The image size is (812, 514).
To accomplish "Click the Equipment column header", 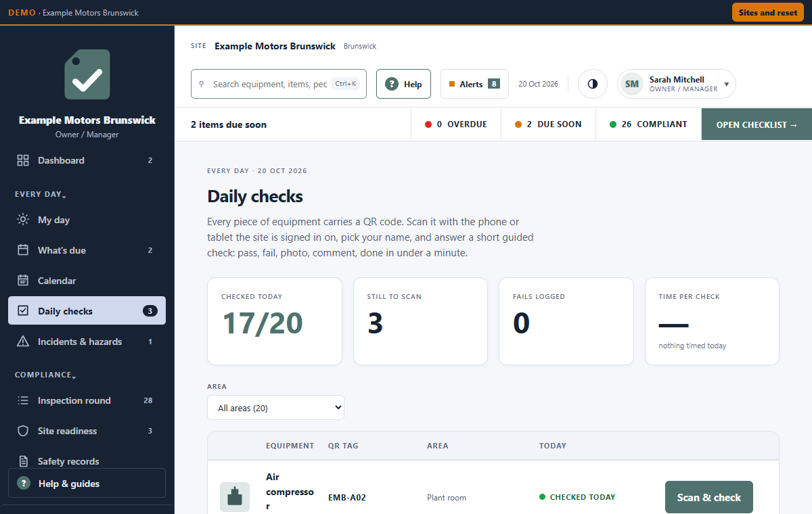I will pyautogui.click(x=290, y=446).
